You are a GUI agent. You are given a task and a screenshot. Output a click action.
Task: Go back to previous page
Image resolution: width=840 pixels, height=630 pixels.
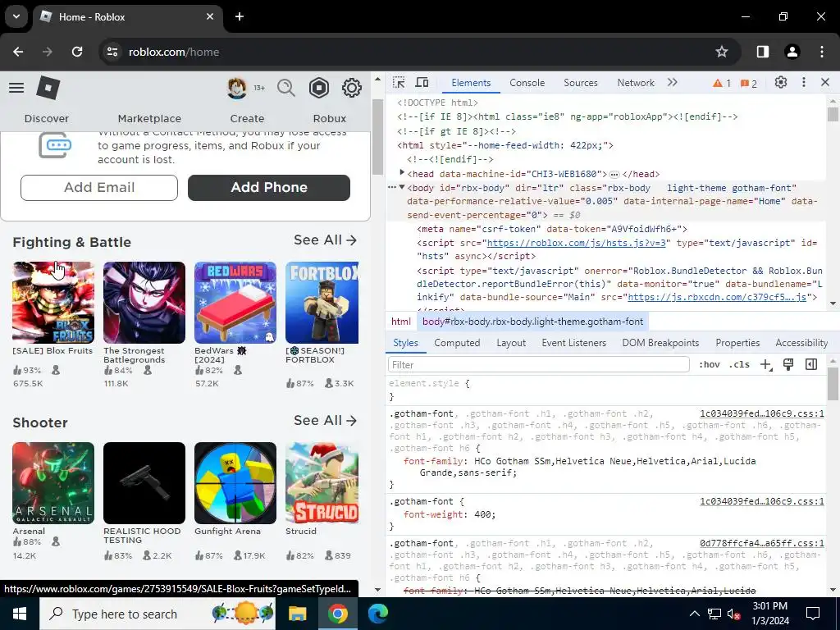(18, 52)
